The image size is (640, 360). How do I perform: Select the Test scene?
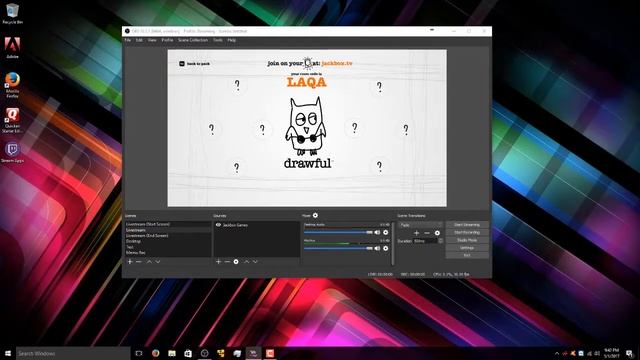click(168, 247)
